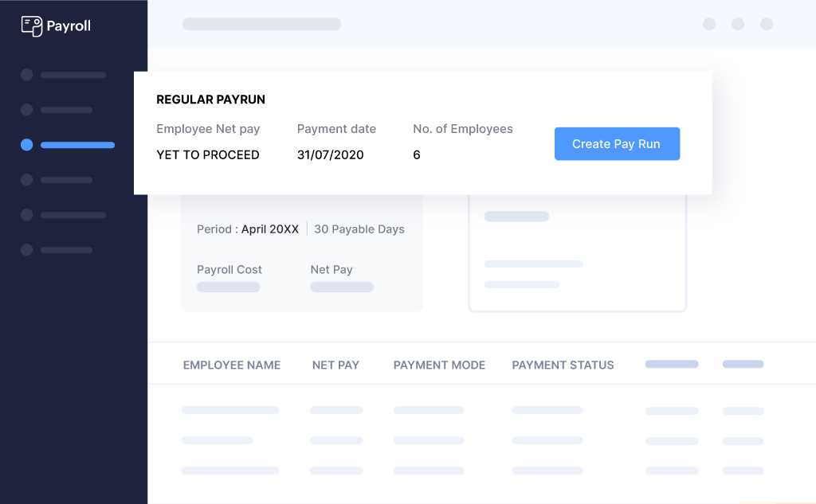Click the middle circular icon in the header bar
This screenshot has width=816, height=504.
738,24
